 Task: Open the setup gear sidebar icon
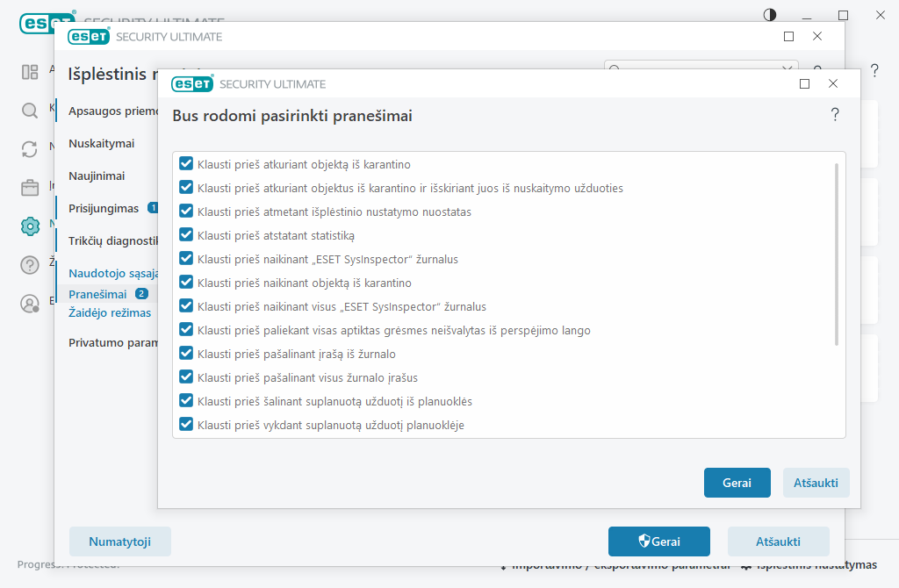coord(30,226)
